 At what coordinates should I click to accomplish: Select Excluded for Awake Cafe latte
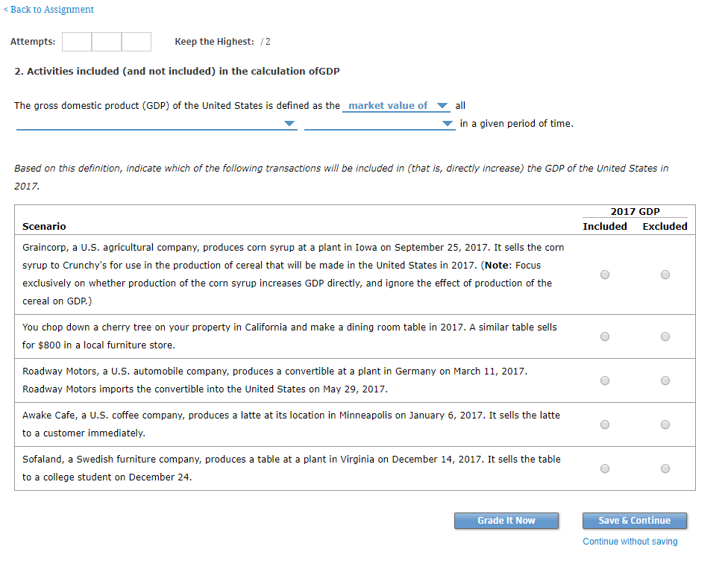(665, 424)
